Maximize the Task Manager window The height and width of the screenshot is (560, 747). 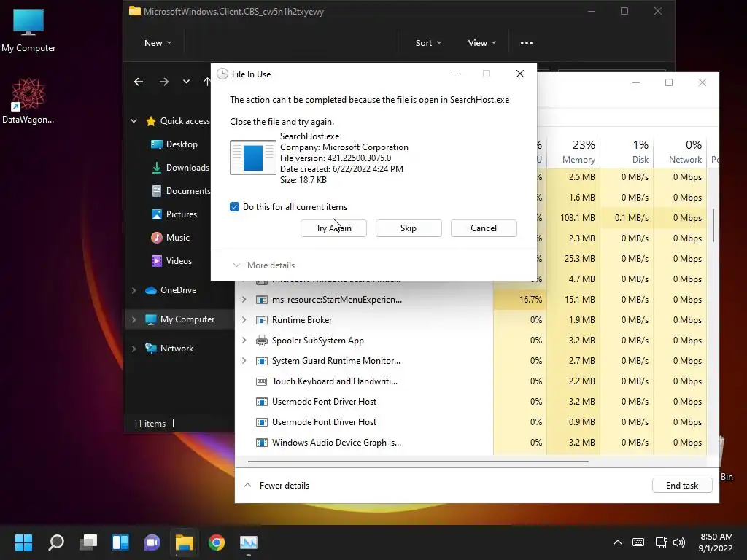point(669,82)
